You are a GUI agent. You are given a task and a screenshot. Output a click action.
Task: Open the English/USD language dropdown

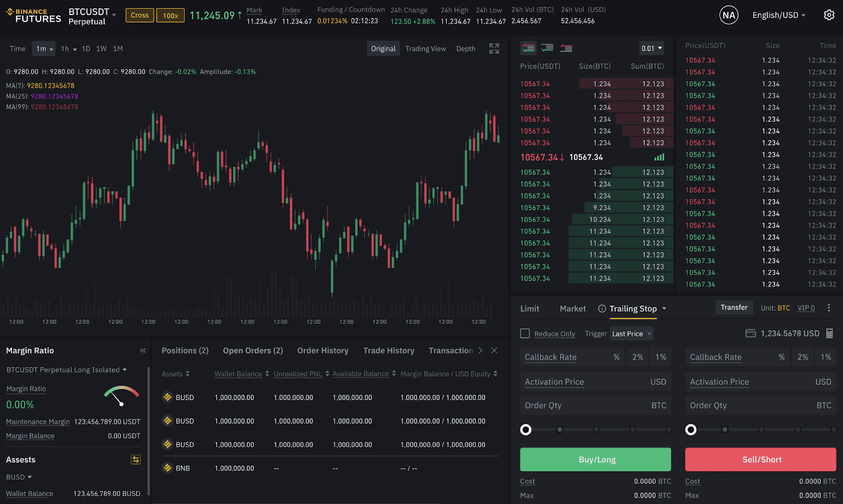click(x=779, y=15)
